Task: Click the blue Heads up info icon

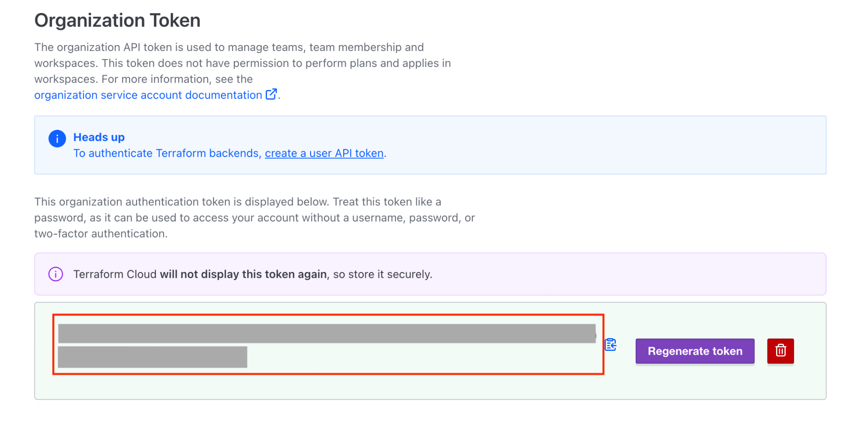Action: coord(57,138)
